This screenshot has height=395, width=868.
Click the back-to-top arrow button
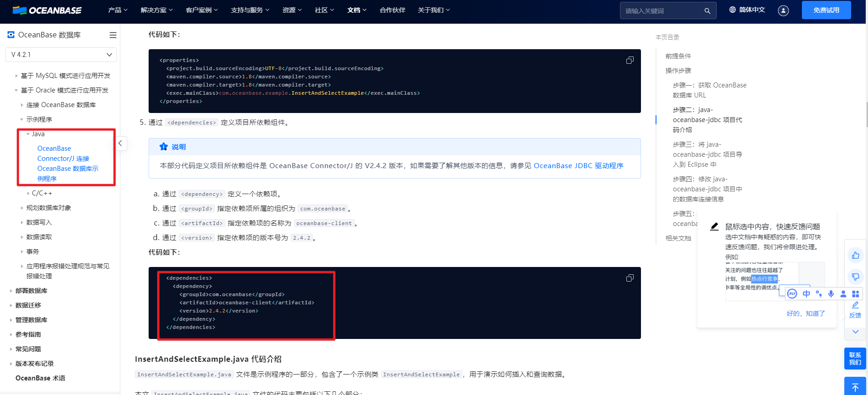pyautogui.click(x=855, y=386)
